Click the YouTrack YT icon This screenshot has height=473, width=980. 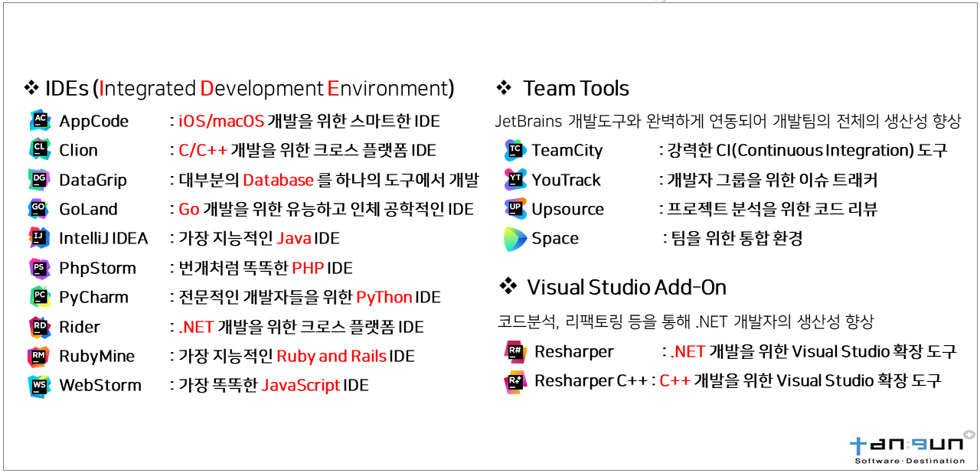tap(515, 180)
